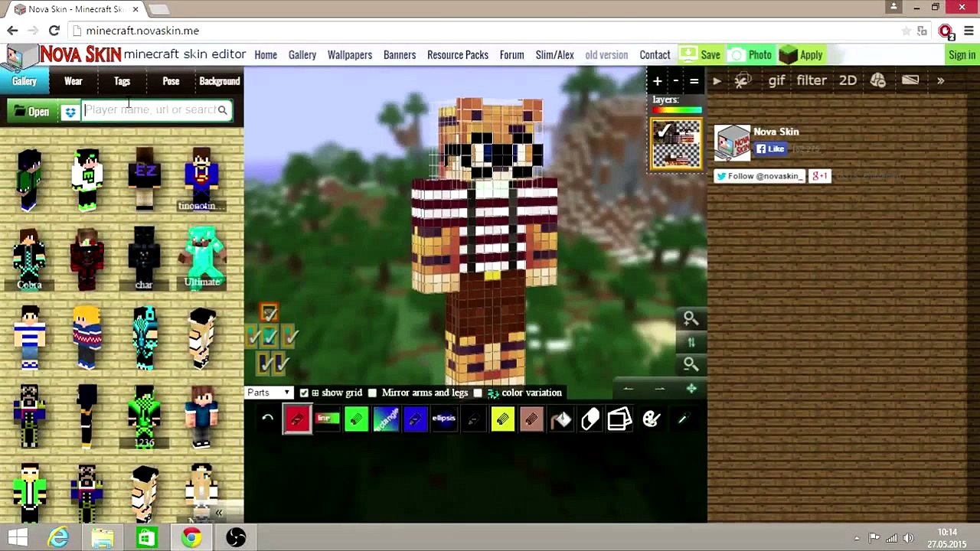The height and width of the screenshot is (551, 980).
Task: Select the yellow pencil tool
Action: (x=502, y=419)
